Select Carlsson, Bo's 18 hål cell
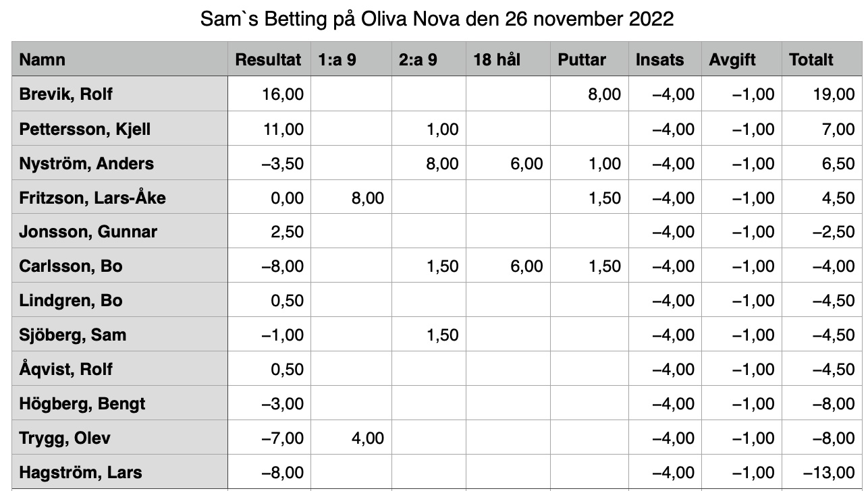Screen dimensions: 868x491 [508, 266]
